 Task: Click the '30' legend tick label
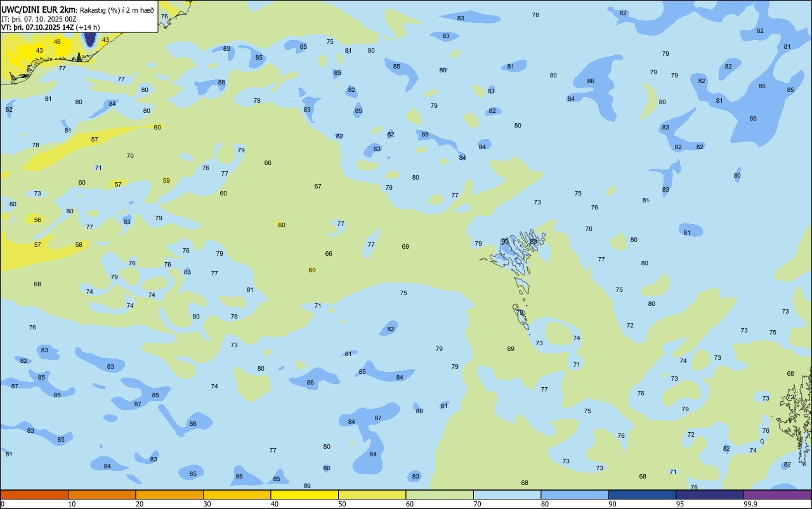(x=207, y=504)
